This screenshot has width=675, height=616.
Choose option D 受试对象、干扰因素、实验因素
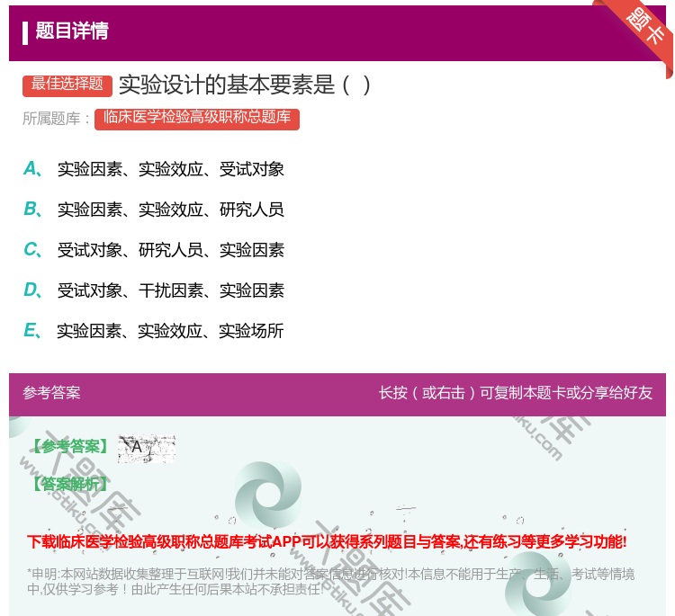click(x=154, y=290)
